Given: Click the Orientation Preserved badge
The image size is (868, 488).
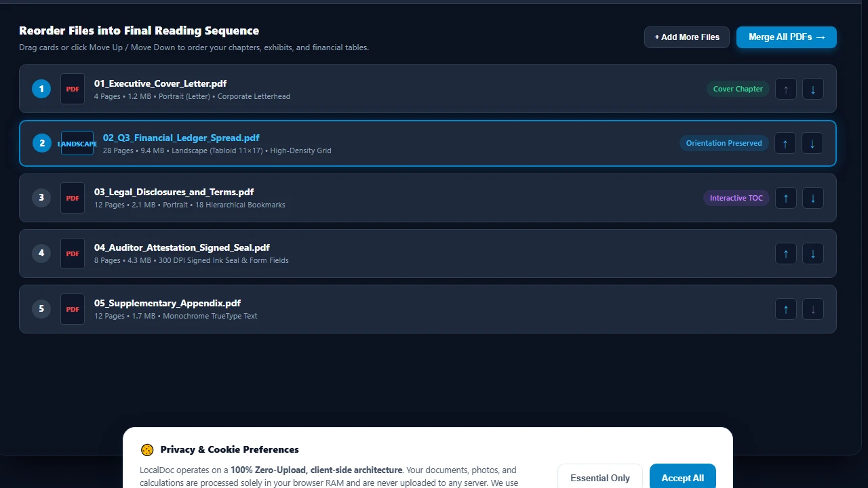Looking at the screenshot, I should 724,143.
